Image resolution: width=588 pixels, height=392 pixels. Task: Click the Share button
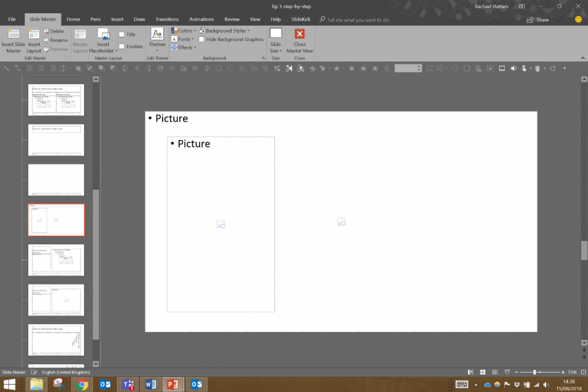[x=537, y=19]
